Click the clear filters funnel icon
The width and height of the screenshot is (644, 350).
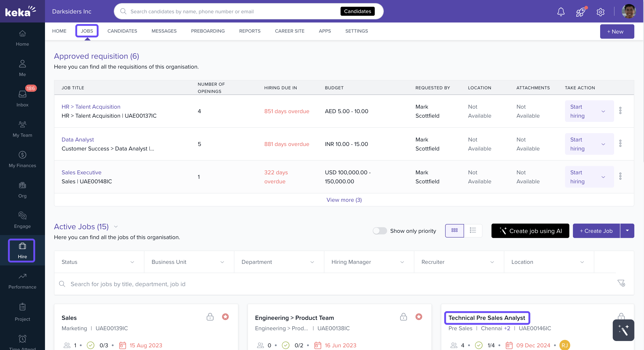pos(621,283)
